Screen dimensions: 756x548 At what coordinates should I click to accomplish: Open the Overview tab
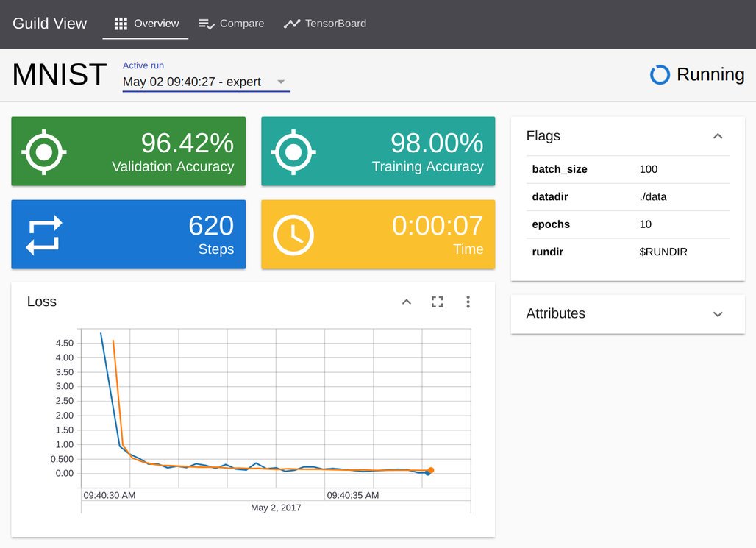146,24
